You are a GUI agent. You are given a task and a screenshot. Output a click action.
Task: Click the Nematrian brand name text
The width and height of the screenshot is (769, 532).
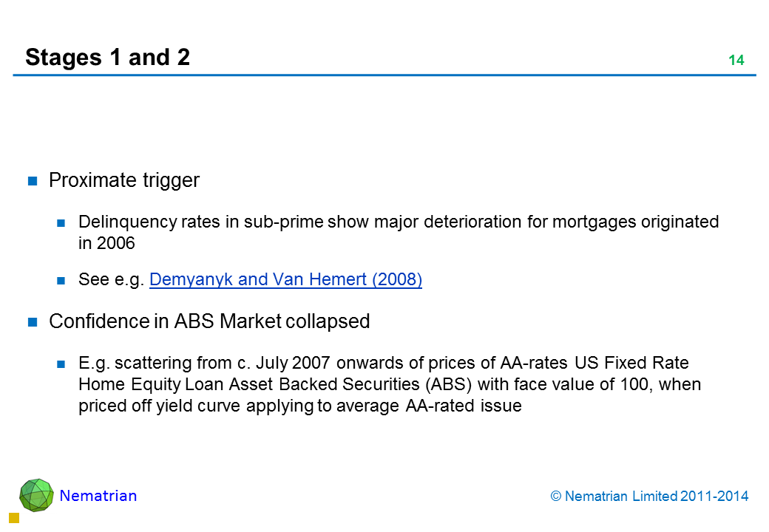pos(98,496)
